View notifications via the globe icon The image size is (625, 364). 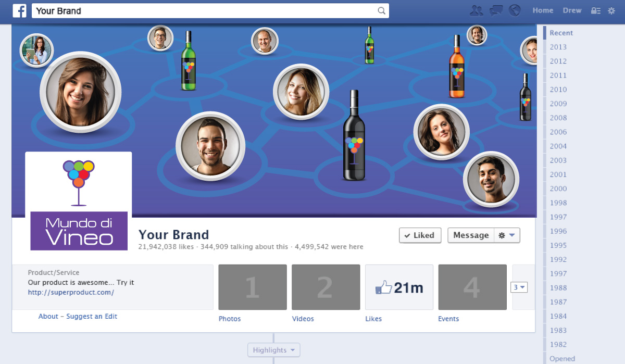coord(515,10)
